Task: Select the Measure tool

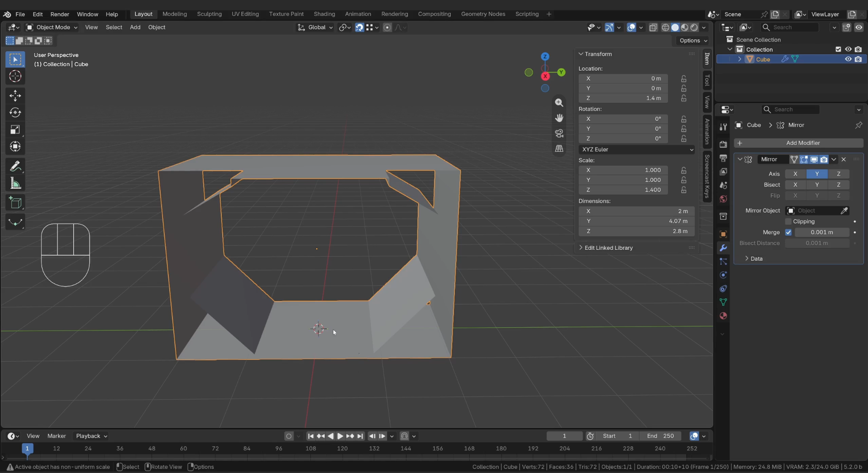Action: tap(15, 183)
